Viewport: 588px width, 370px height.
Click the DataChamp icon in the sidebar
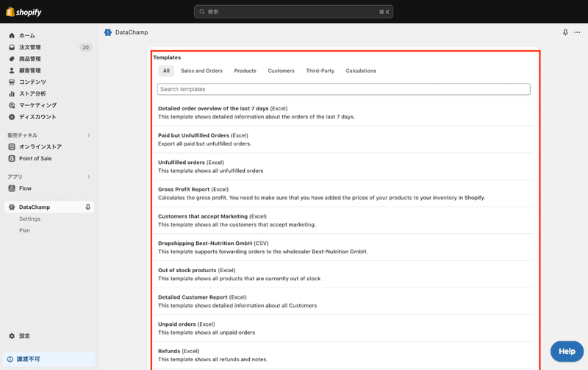tap(12, 207)
